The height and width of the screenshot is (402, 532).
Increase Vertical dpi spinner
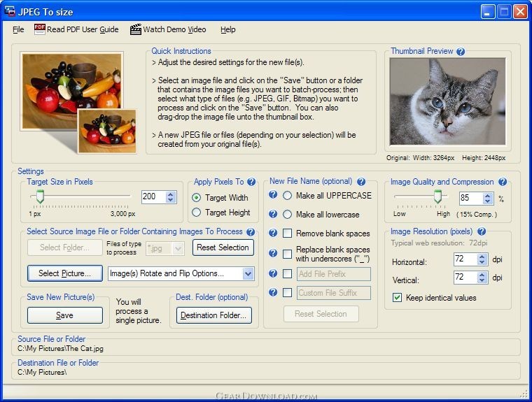pyautogui.click(x=482, y=275)
